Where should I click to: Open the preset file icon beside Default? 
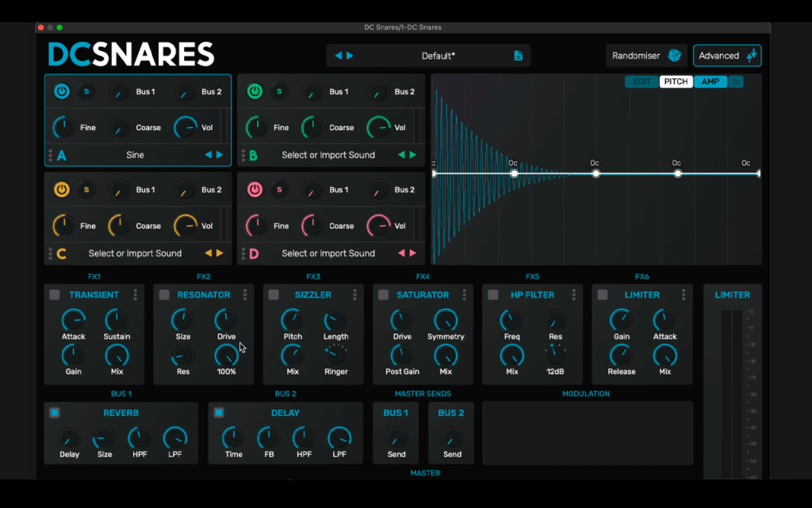518,56
